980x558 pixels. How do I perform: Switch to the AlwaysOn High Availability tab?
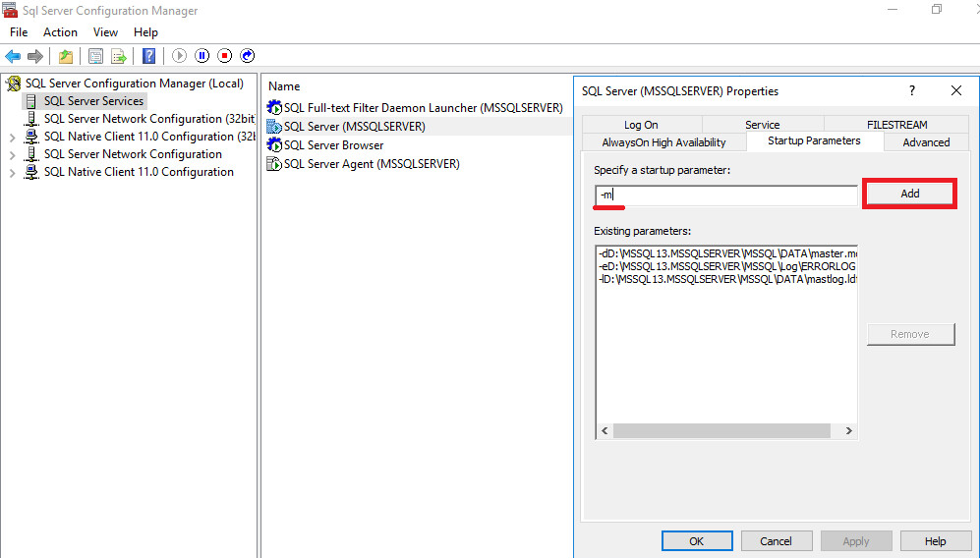(663, 142)
